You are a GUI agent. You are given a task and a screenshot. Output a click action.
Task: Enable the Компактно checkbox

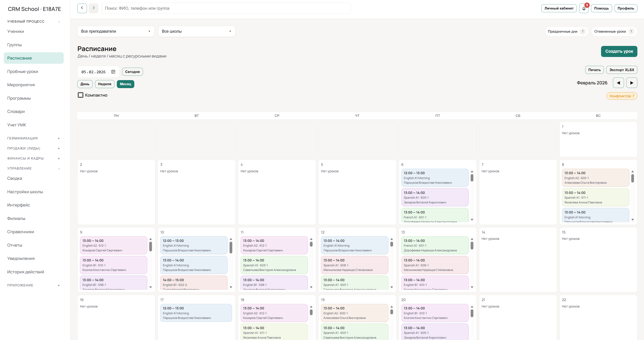pos(80,95)
